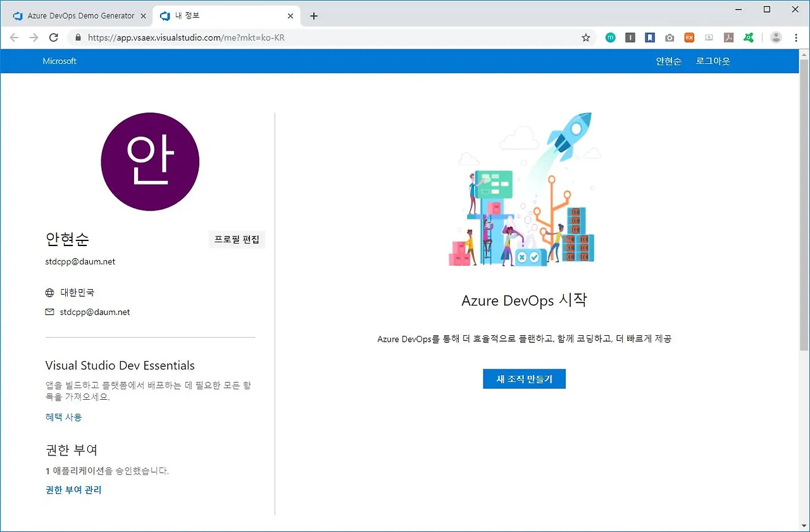This screenshot has width=810, height=532.
Task: Click the 1 애플리케이션을 승인했습니다 text
Action: (108, 471)
